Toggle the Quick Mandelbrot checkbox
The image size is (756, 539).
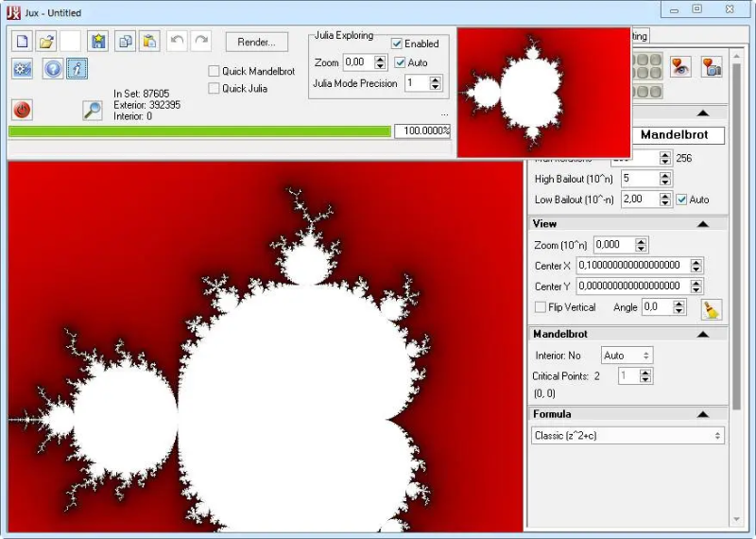(214, 72)
